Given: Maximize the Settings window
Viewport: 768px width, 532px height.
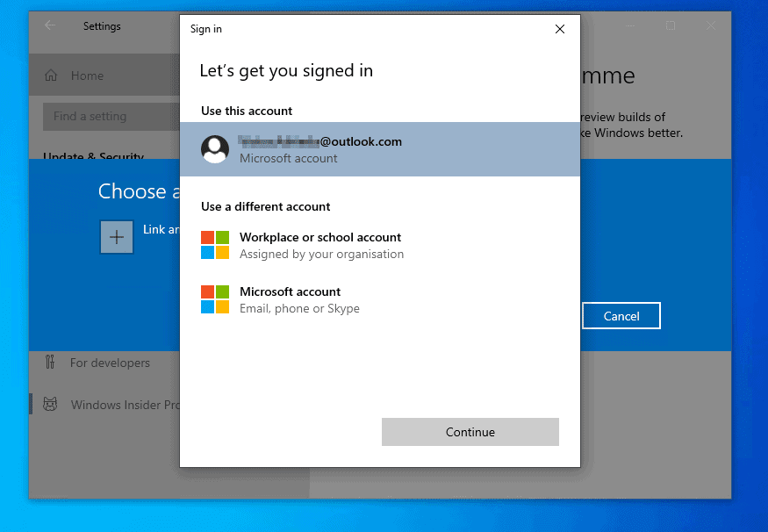Looking at the screenshot, I should [x=671, y=25].
